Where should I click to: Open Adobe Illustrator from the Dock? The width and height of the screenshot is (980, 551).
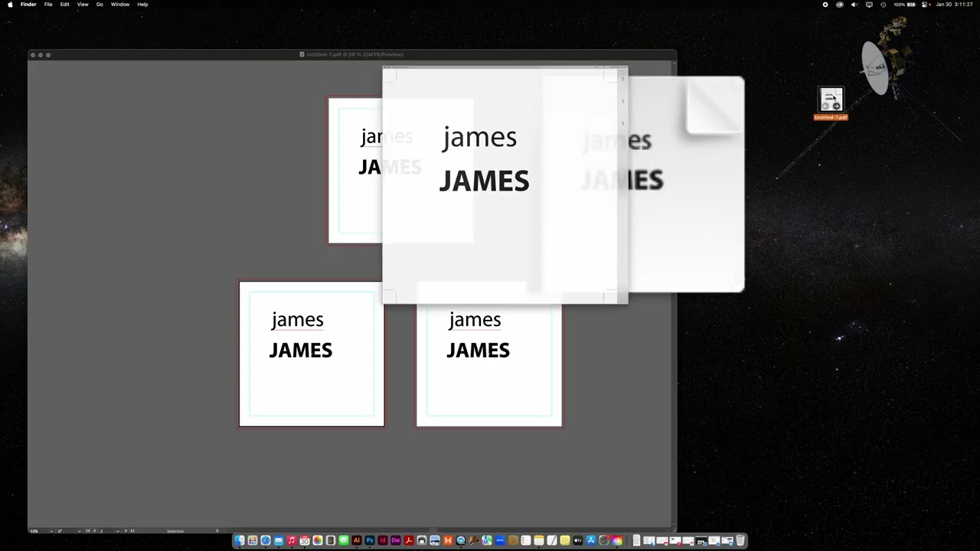pos(357,541)
